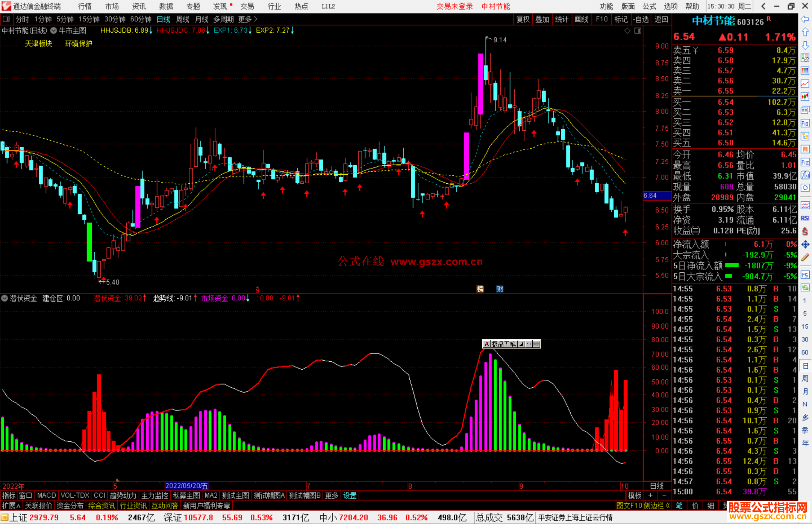Open the 模板 template selector

click(635, 495)
